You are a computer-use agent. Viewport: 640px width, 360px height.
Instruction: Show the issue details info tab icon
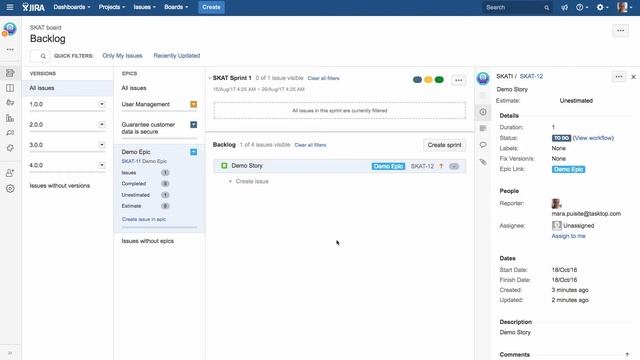click(x=483, y=112)
